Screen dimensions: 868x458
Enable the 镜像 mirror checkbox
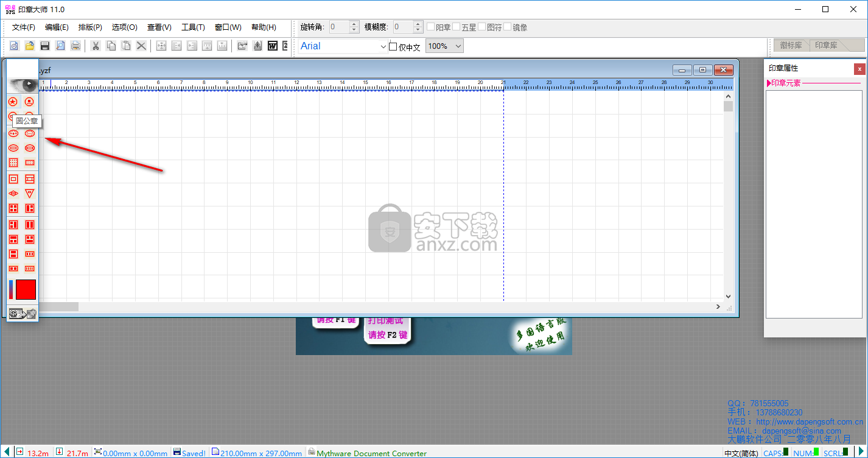coord(507,27)
